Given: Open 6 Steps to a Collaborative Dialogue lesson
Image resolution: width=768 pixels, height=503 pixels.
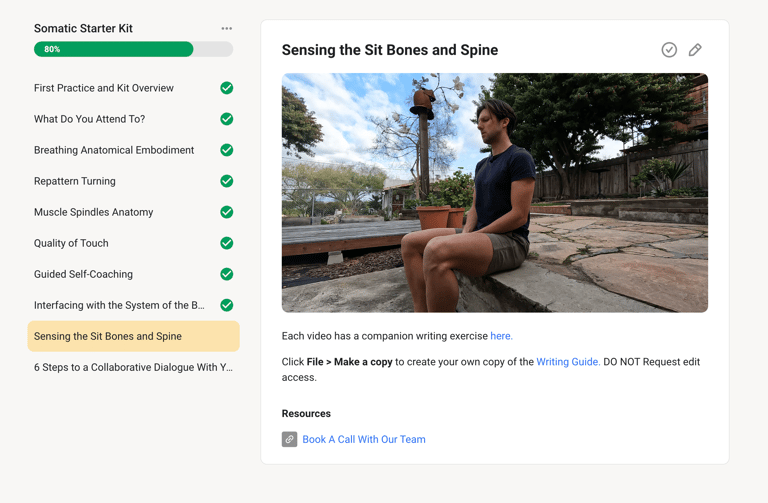Looking at the screenshot, I should (133, 367).
